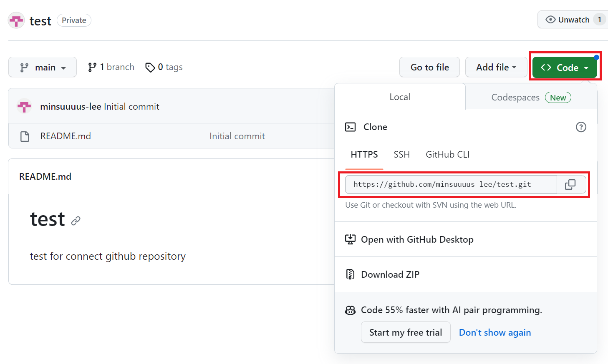Click the Initial commit link beside minsuuuus-lee

pos(131,106)
